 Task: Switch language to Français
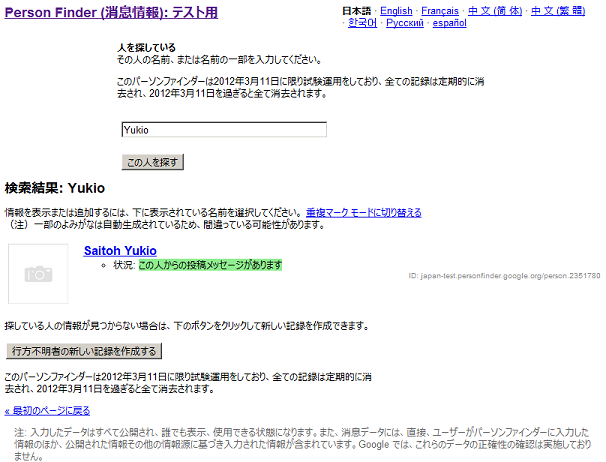[440, 11]
